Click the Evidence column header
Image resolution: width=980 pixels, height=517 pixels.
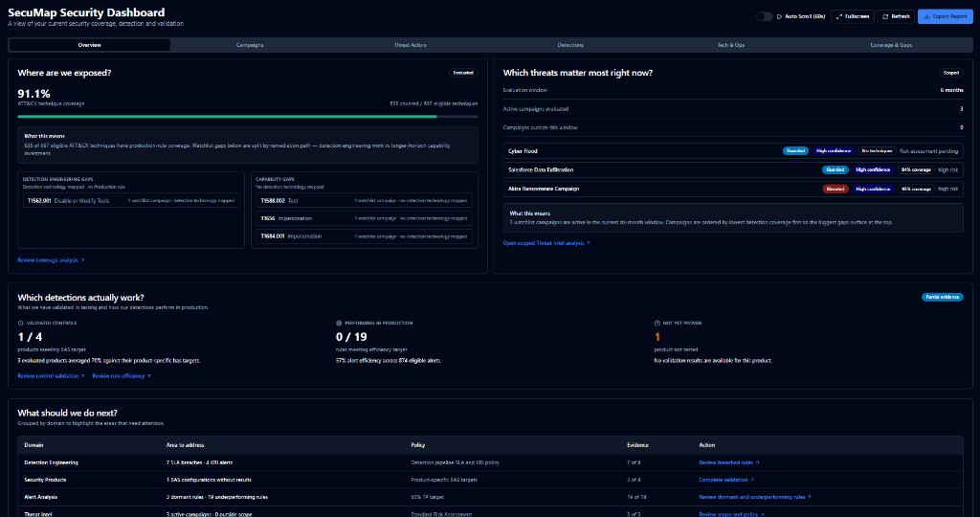click(637, 445)
